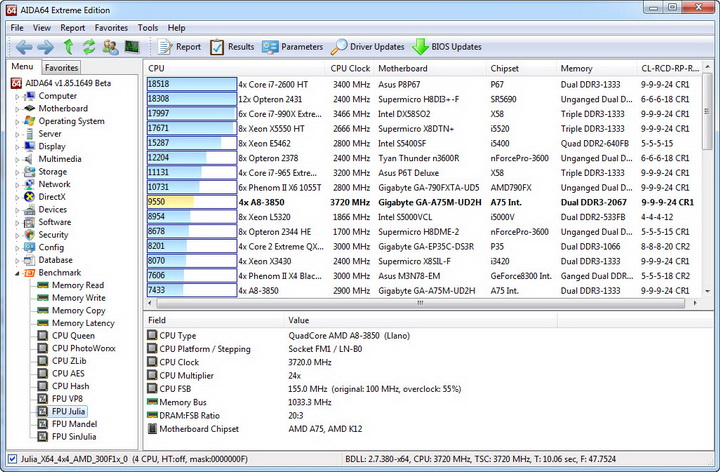720x472 pixels.
Task: Open the Report menu
Action: point(73,28)
